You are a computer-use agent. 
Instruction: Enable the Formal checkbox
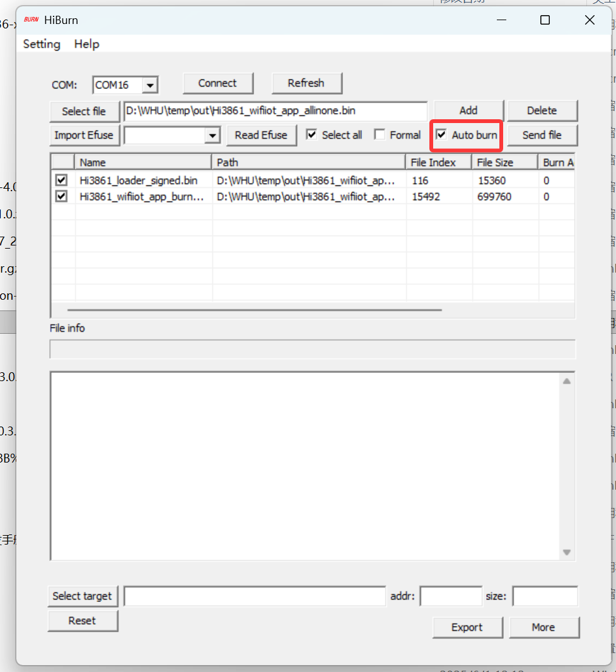pos(380,134)
